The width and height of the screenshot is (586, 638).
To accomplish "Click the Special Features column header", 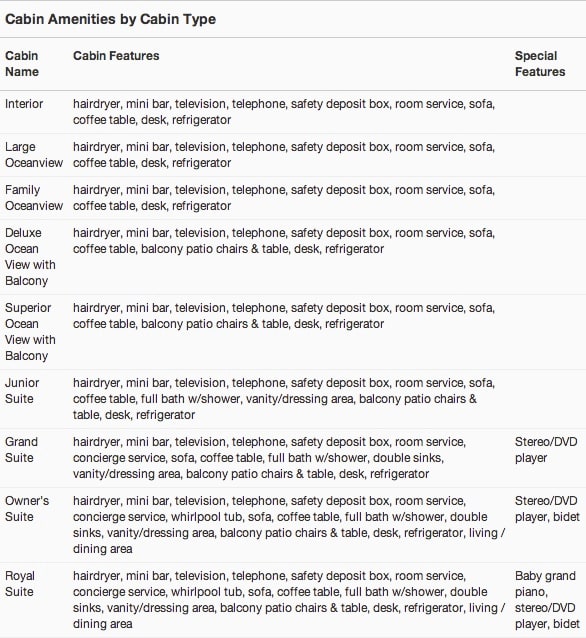I will pyautogui.click(x=540, y=63).
